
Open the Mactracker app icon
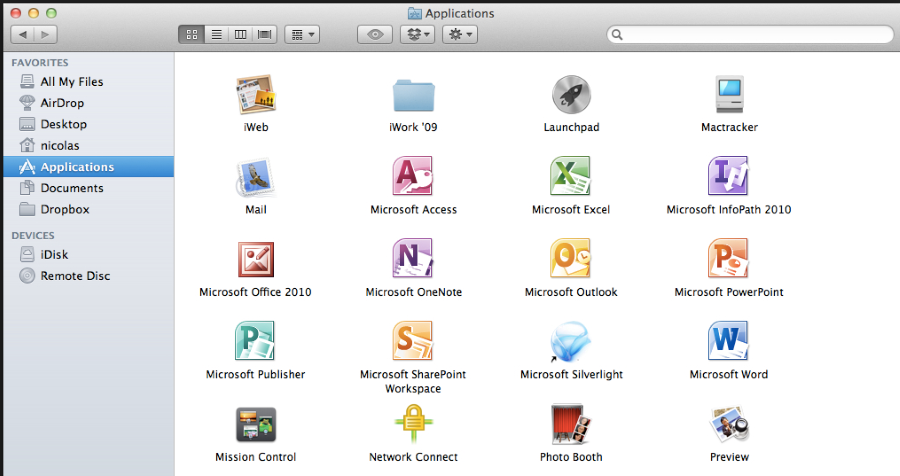tap(730, 94)
